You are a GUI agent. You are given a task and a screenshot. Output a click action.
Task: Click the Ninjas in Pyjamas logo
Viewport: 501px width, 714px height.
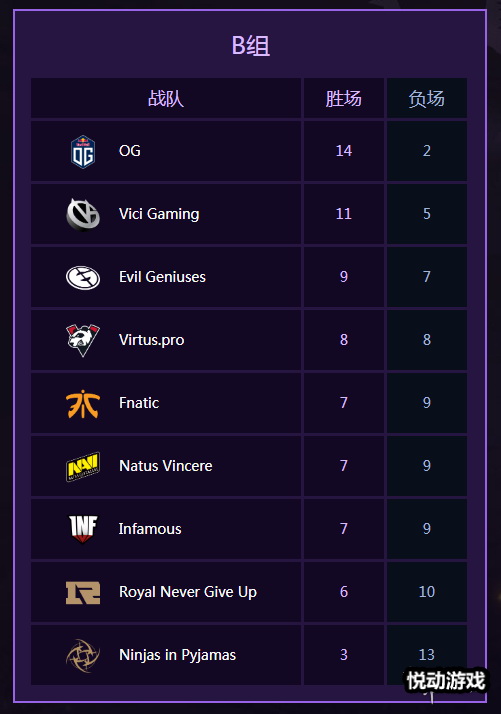83,655
